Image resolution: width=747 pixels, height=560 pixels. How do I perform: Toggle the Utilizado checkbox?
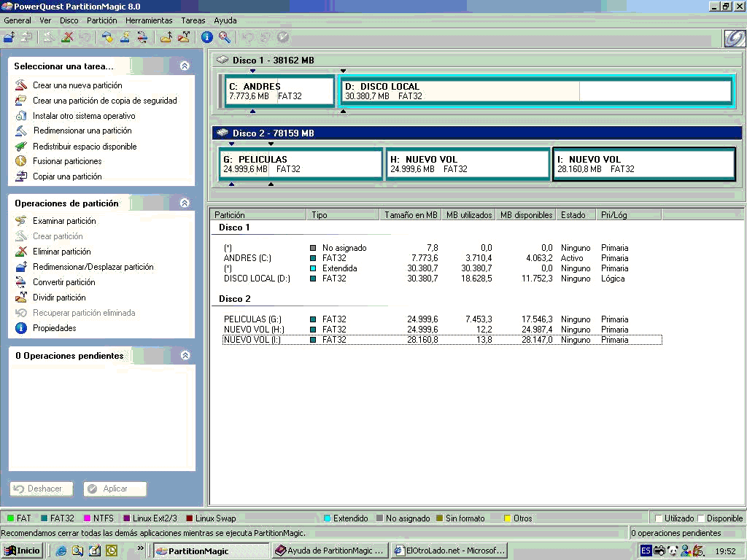[659, 518]
